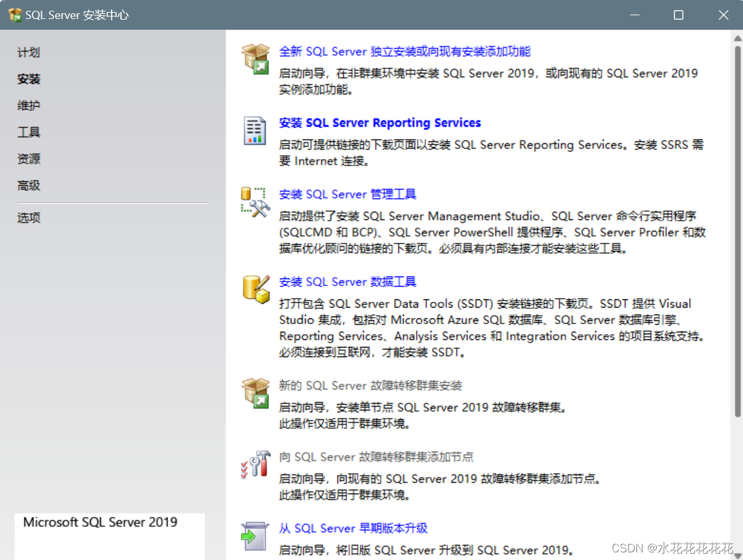Click the add-node red tools icon
743x560 pixels.
[256, 464]
